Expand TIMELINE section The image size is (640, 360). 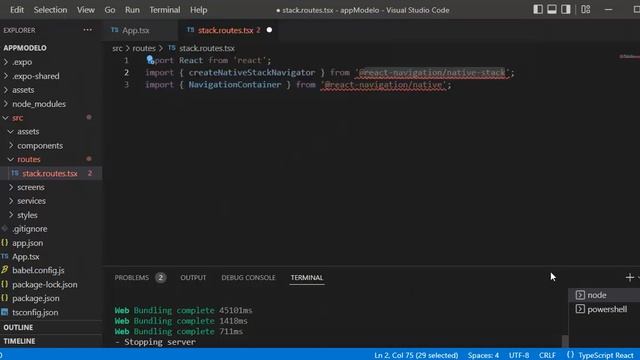click(19, 341)
